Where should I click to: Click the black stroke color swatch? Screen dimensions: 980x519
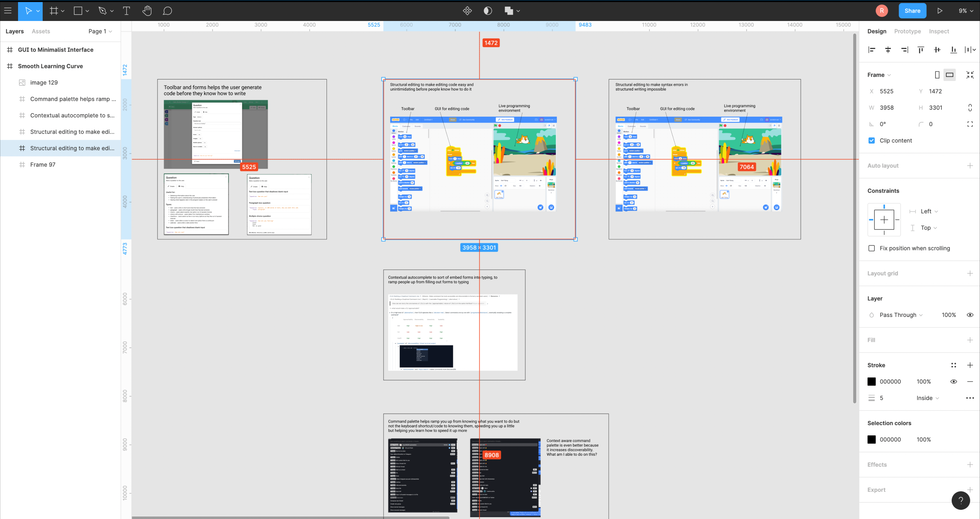(x=871, y=381)
